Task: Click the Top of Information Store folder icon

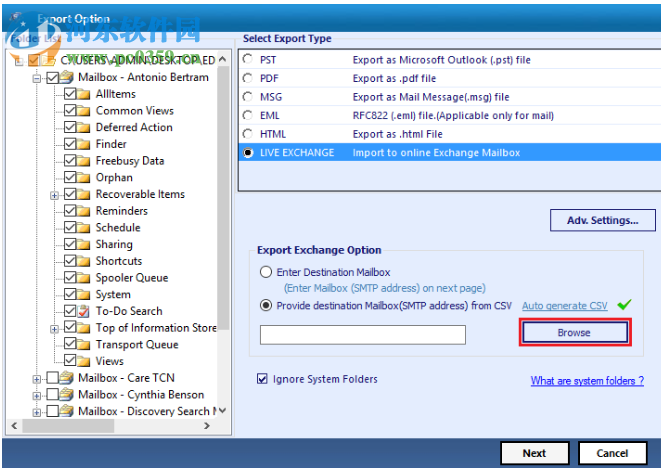Action: (x=83, y=328)
